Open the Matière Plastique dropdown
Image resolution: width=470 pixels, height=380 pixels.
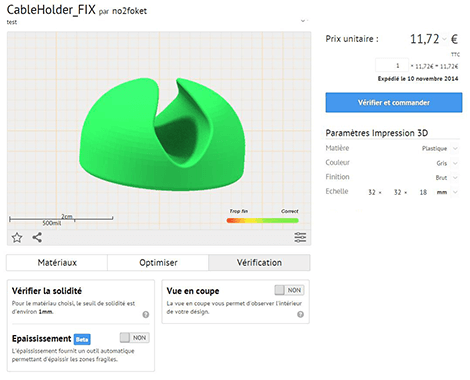tap(455, 148)
